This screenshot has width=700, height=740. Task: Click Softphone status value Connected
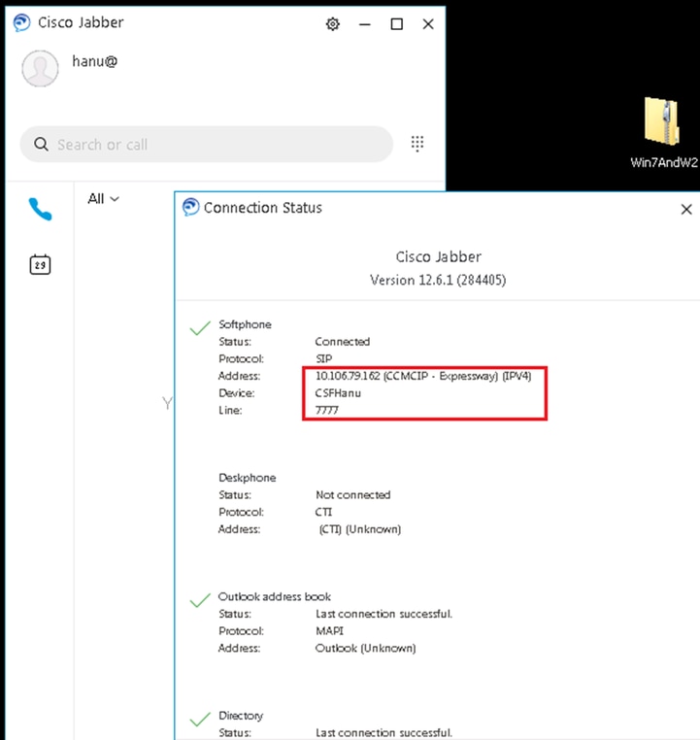(x=343, y=341)
